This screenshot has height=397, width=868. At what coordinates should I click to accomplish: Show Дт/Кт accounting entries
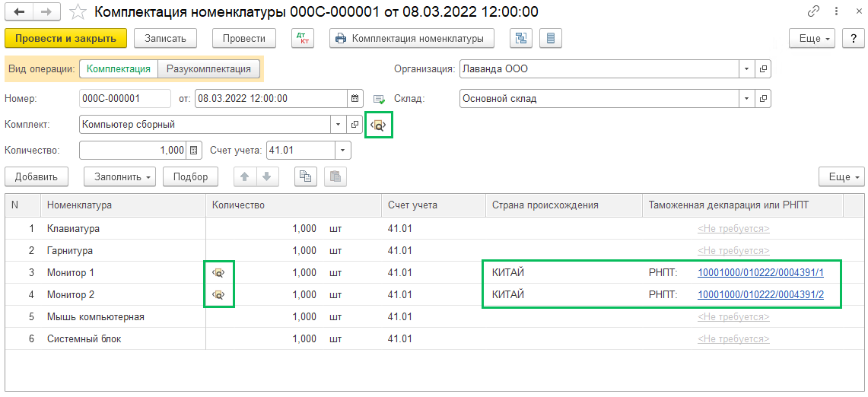coord(303,38)
